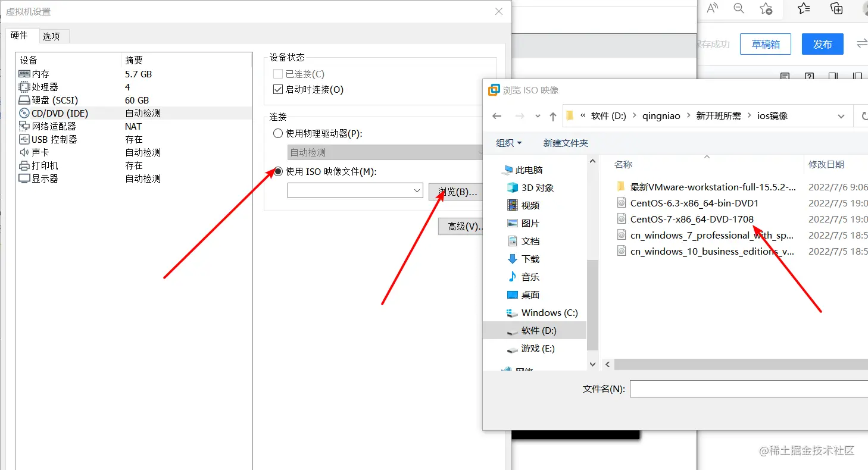Open the Windows (C:) drive
868x470 pixels.
[x=542, y=312]
